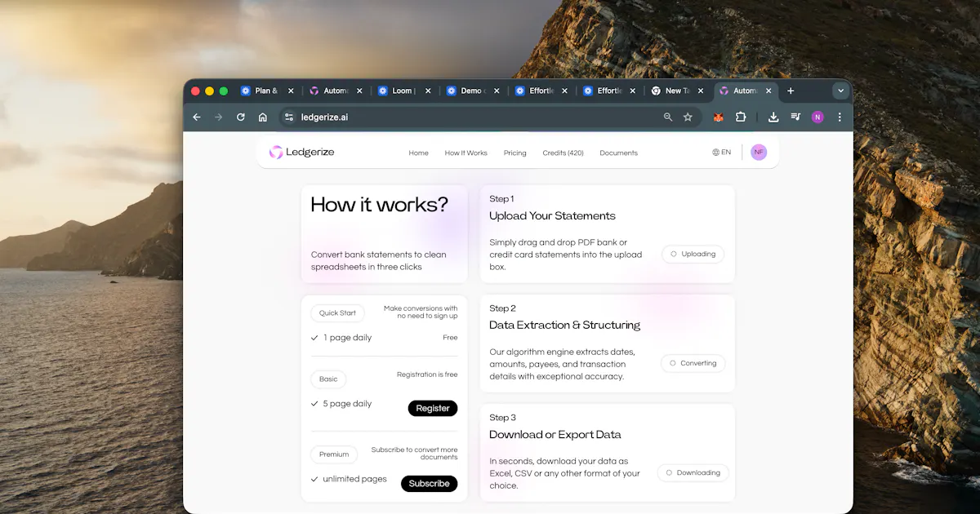The width and height of the screenshot is (980, 514).
Task: Show Chrome downloads
Action: [x=773, y=117]
